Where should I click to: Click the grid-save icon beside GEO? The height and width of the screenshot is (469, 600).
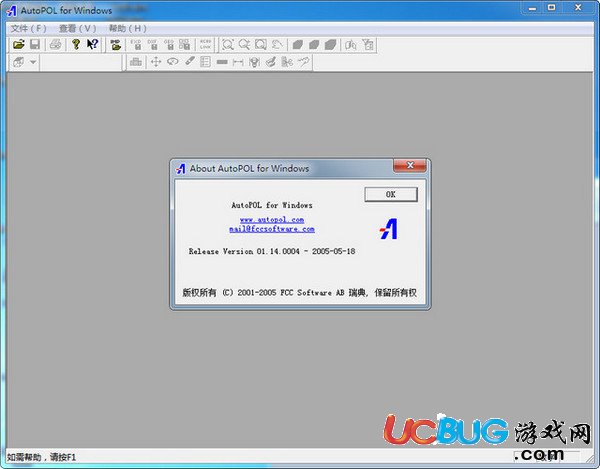click(184, 44)
